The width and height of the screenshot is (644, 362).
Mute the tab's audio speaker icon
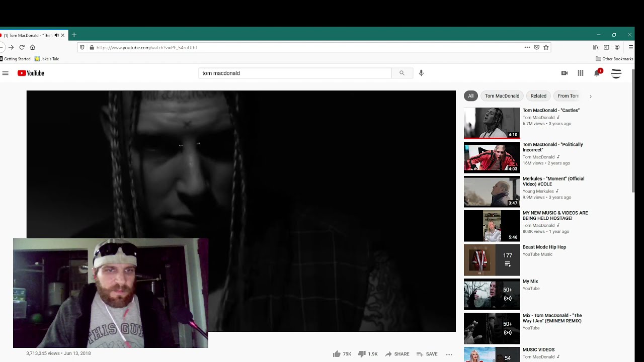(x=56, y=35)
